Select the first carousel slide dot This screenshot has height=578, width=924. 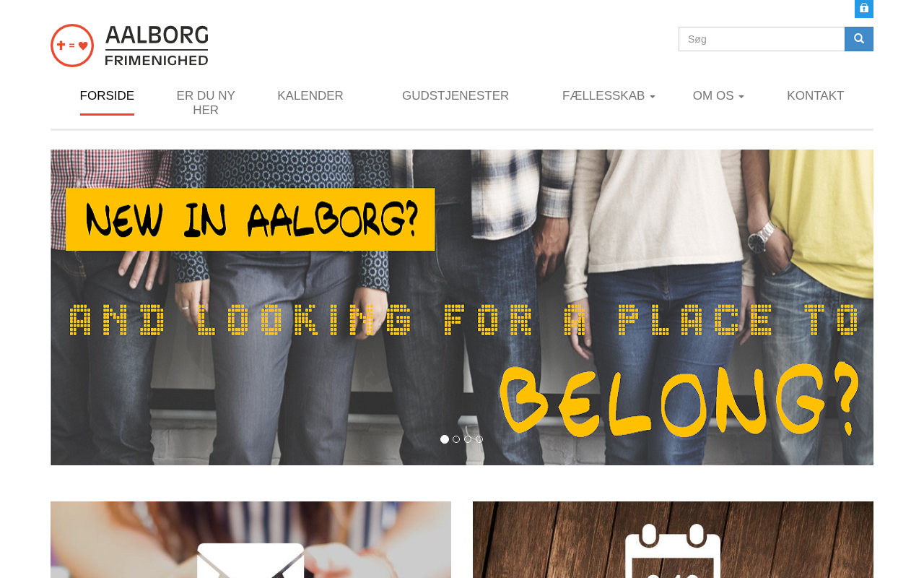click(445, 439)
